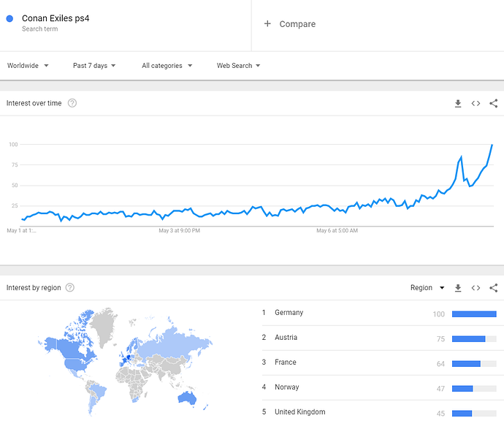The width and height of the screenshot is (504, 421).
Task: Share the Interest over time chart
Action: (493, 104)
